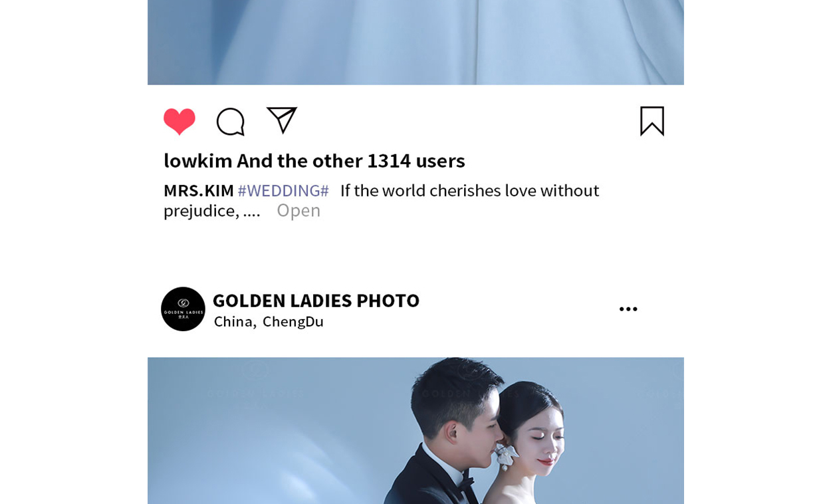This screenshot has width=831, height=504.
Task: Browse the #WEDDING# hashtag
Action: pyautogui.click(x=283, y=191)
